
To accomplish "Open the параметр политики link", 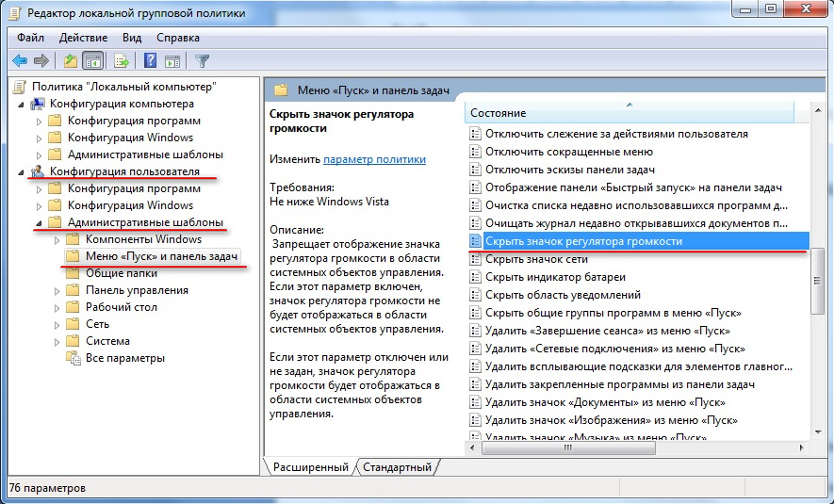I will (x=374, y=159).
